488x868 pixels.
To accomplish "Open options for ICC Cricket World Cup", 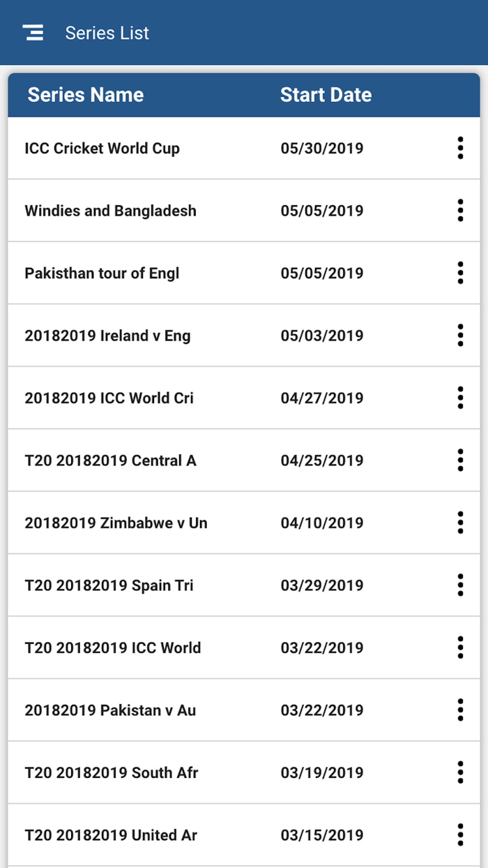I will [x=460, y=148].
